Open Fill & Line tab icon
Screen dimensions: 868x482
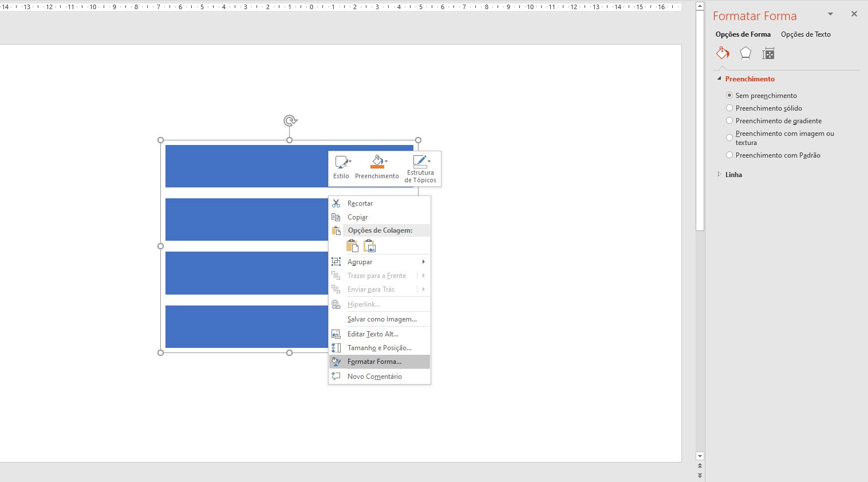[x=723, y=53]
